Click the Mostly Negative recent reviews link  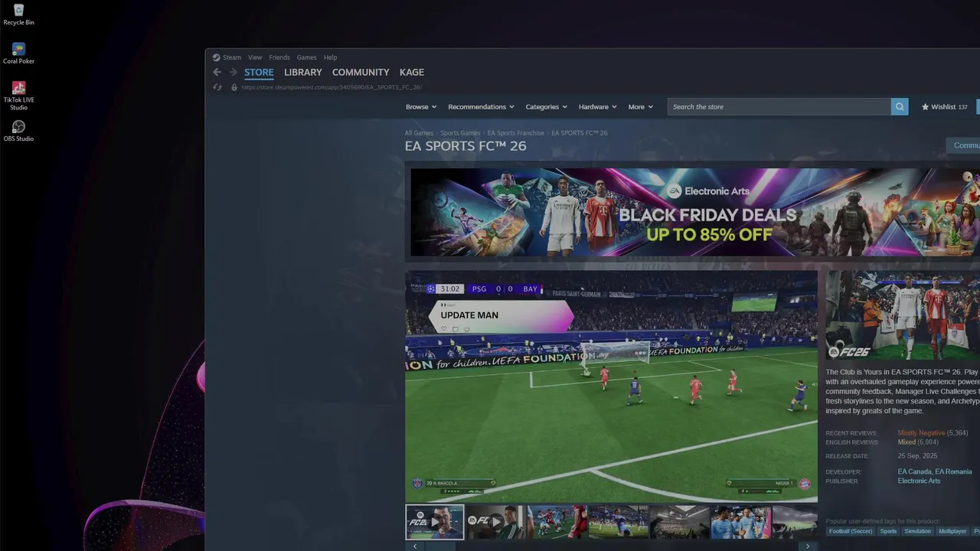tap(921, 433)
